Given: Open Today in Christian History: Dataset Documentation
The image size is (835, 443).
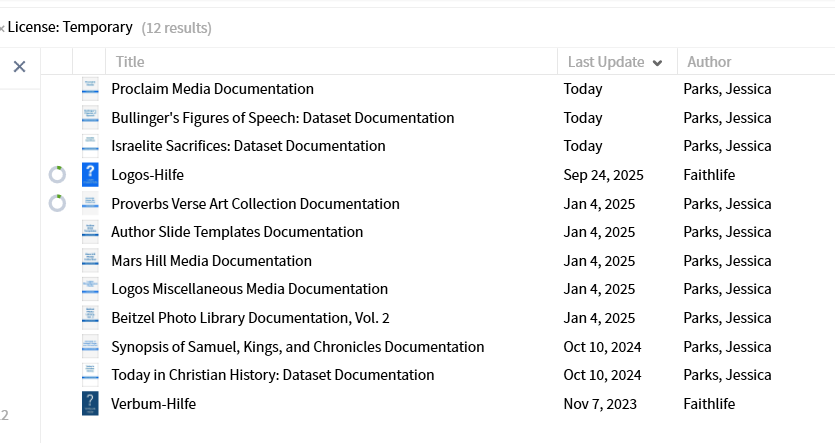Looking at the screenshot, I should [x=272, y=375].
